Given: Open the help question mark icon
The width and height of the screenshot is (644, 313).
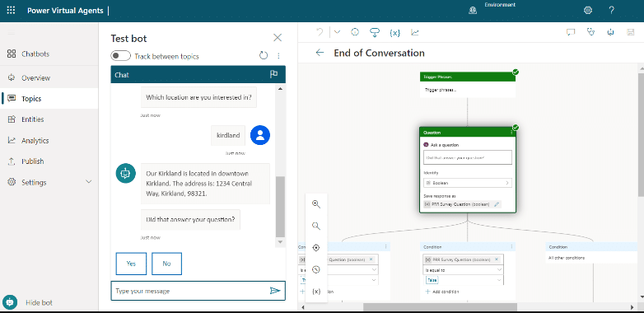Looking at the screenshot, I should click(x=611, y=10).
